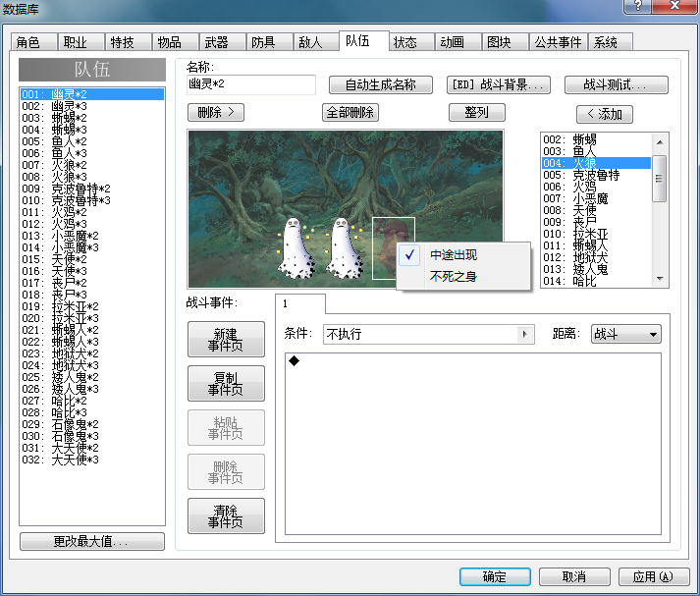Click 复制事件页 button
Screen dimensions: 700x596
pos(226,384)
